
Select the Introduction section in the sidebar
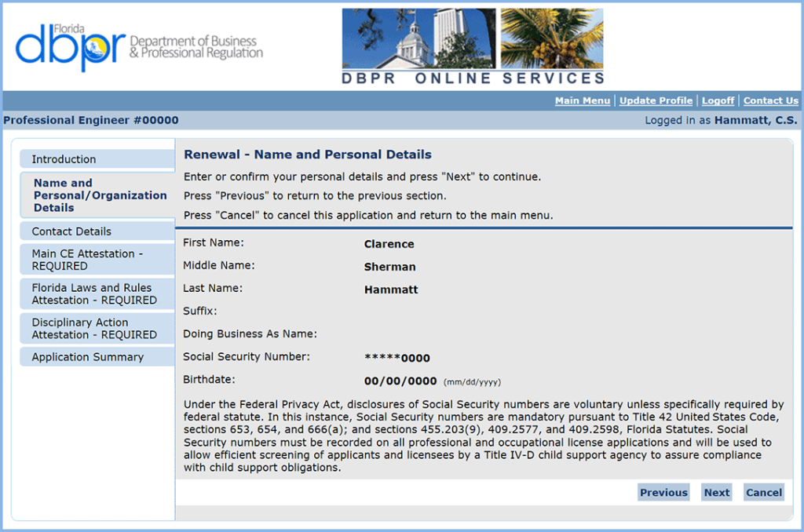coord(96,159)
